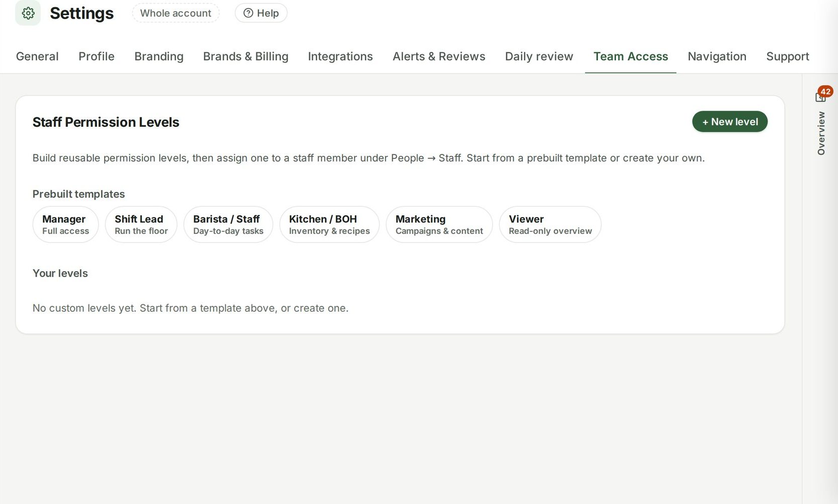Screen dimensions: 838x504
Task: Open the Daily review tab
Action: [539, 56]
